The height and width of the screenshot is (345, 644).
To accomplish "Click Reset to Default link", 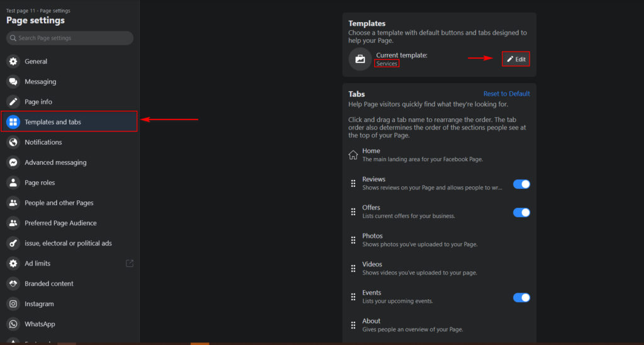I will coord(506,94).
